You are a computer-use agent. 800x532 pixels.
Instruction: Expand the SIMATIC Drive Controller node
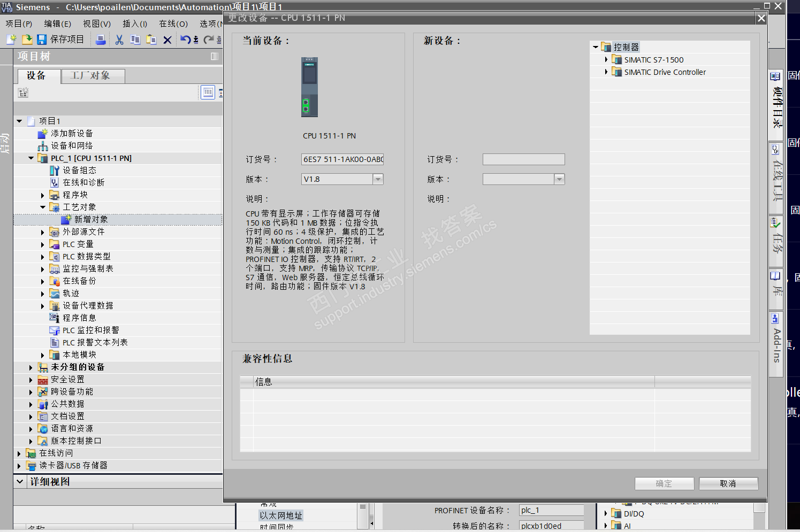pyautogui.click(x=606, y=72)
